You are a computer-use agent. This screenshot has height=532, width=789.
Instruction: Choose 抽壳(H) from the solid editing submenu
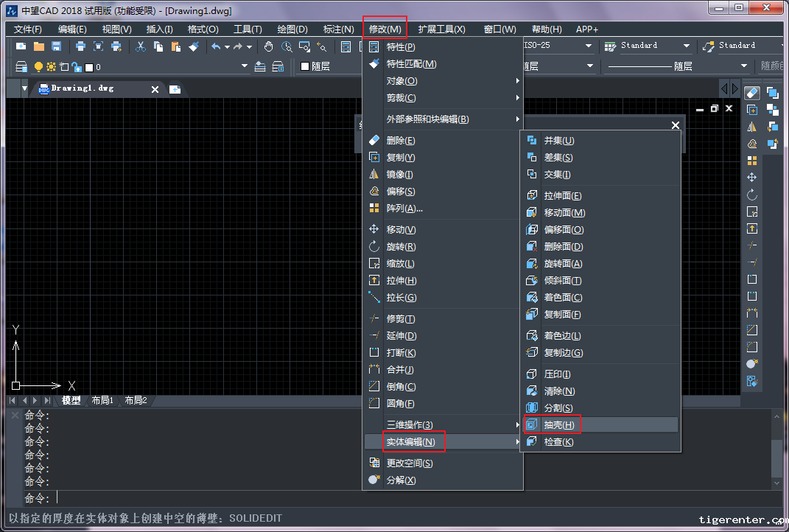(558, 425)
